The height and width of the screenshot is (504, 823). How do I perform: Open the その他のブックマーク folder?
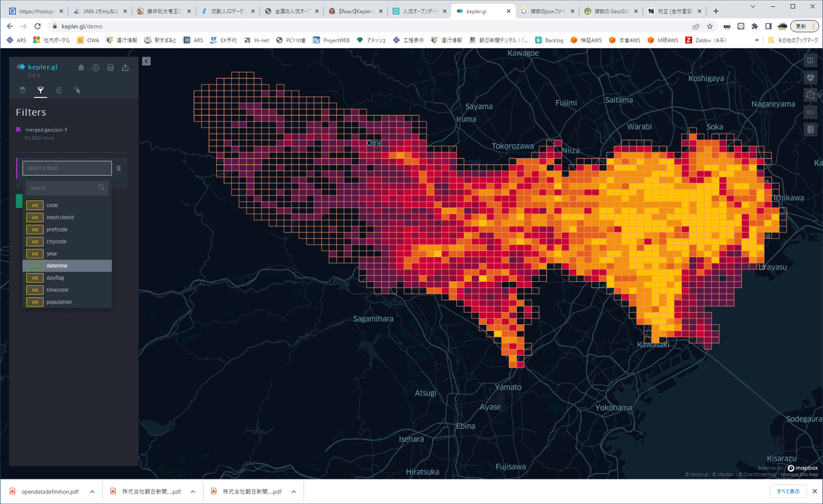793,40
